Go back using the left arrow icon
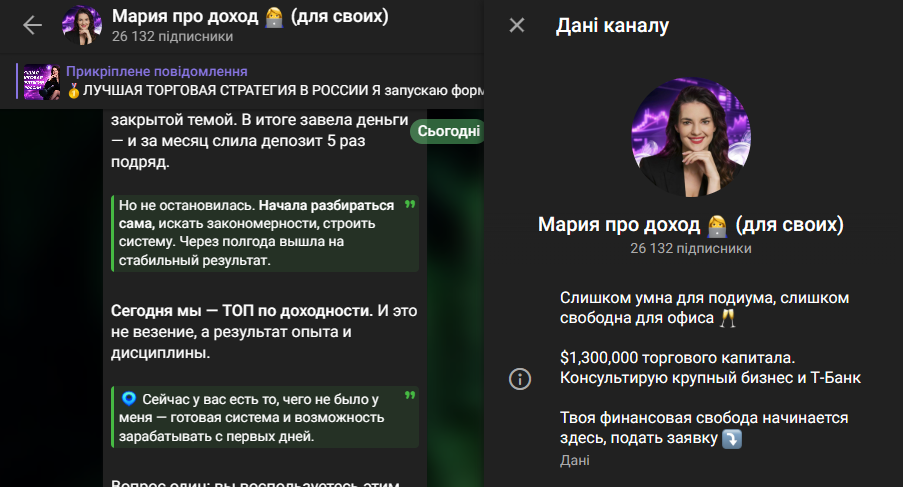The height and width of the screenshot is (487, 903). click(x=32, y=25)
